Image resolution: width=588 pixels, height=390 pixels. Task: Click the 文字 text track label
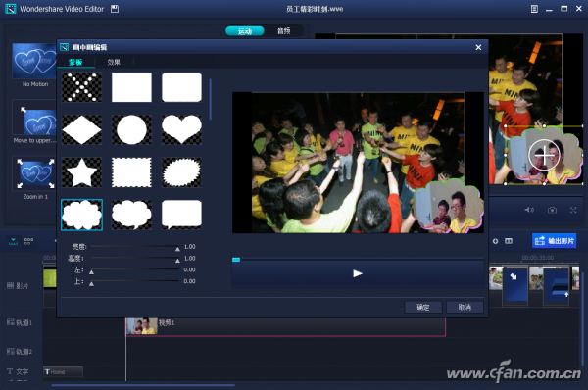[x=18, y=371]
